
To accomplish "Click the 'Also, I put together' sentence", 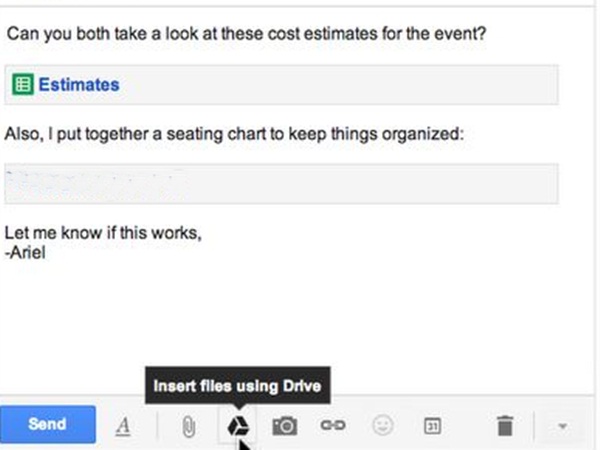I will 232,134.
